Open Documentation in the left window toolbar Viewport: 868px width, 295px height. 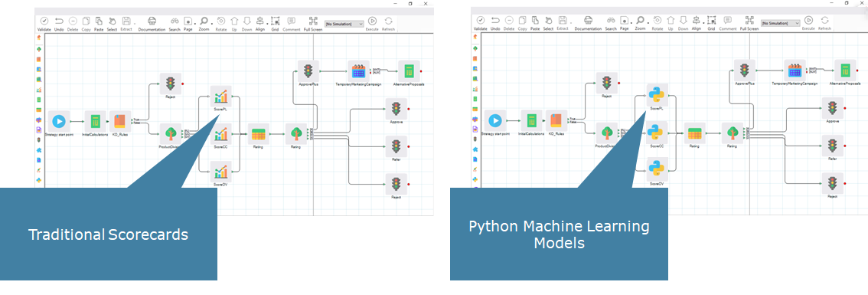click(152, 23)
